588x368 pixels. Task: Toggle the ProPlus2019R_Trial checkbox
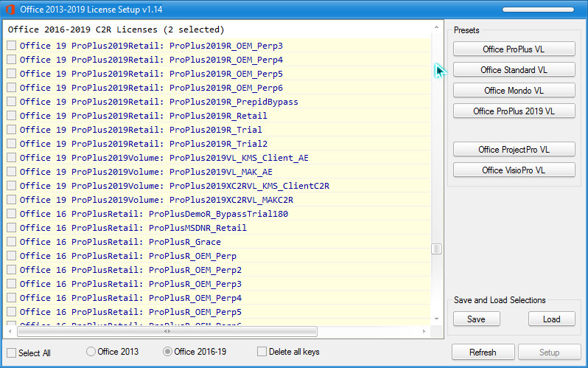click(12, 130)
